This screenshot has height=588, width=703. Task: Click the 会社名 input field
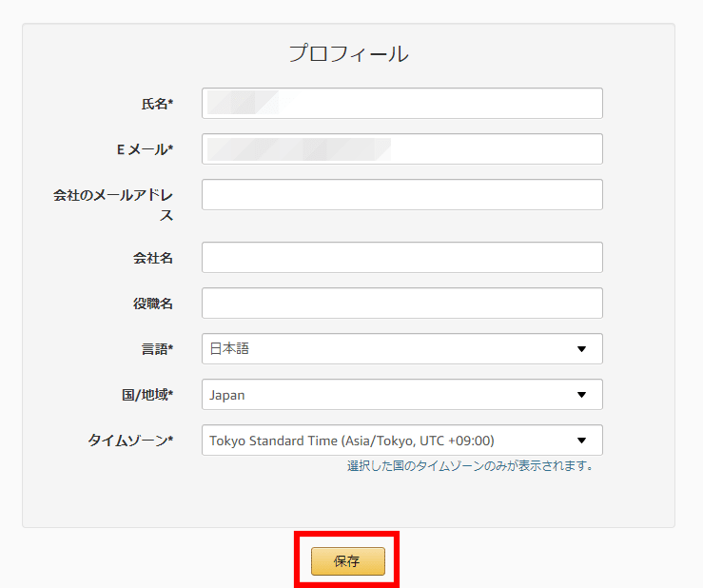tap(402, 258)
